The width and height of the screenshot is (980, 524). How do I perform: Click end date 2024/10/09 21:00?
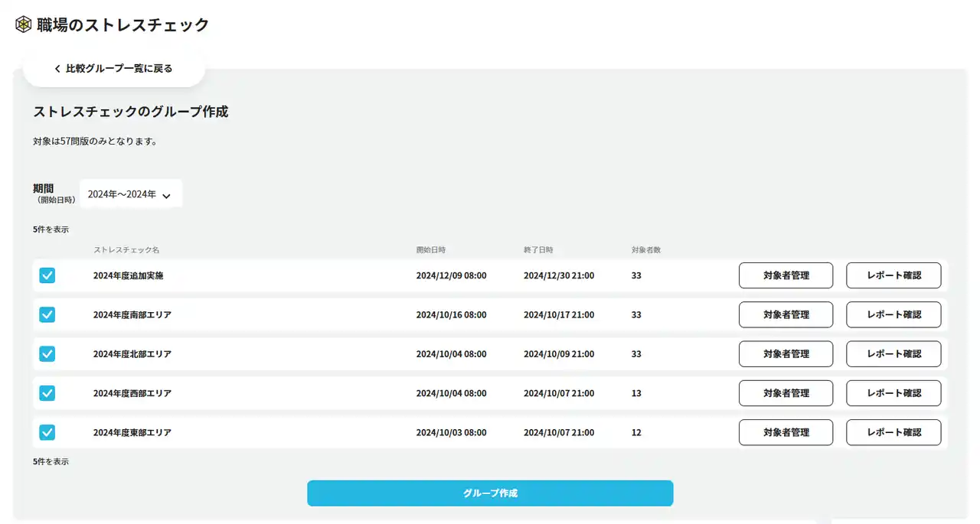coord(559,354)
